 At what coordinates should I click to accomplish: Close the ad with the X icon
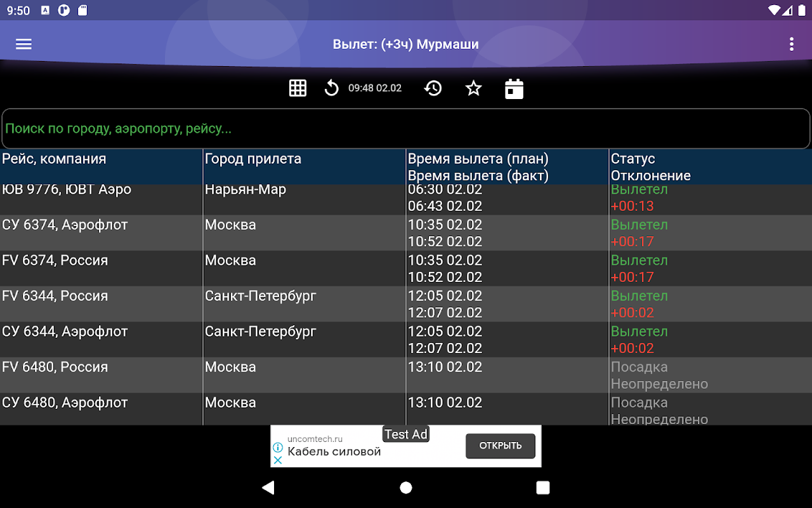tap(278, 460)
